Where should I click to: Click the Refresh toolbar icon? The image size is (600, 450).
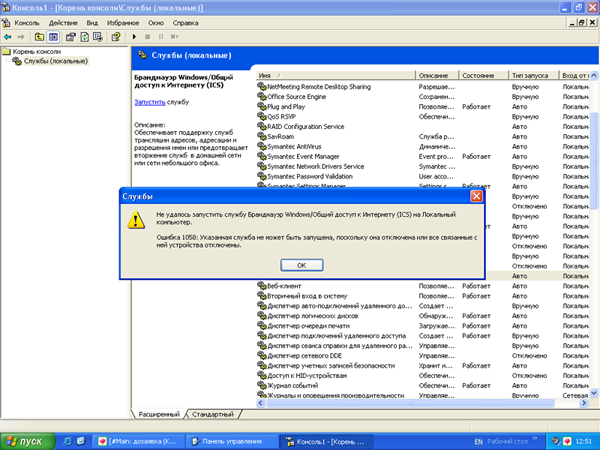pos(85,37)
